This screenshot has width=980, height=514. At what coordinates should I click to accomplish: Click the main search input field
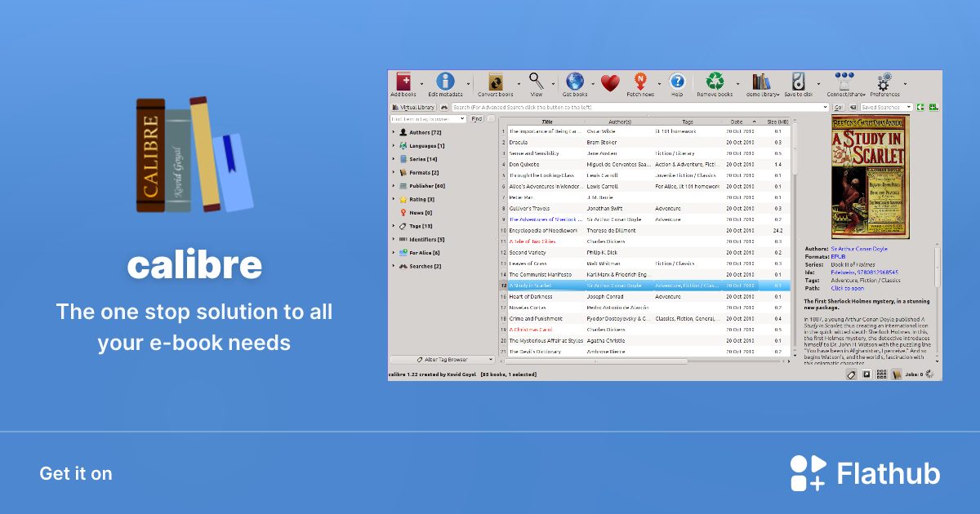[x=640, y=107]
